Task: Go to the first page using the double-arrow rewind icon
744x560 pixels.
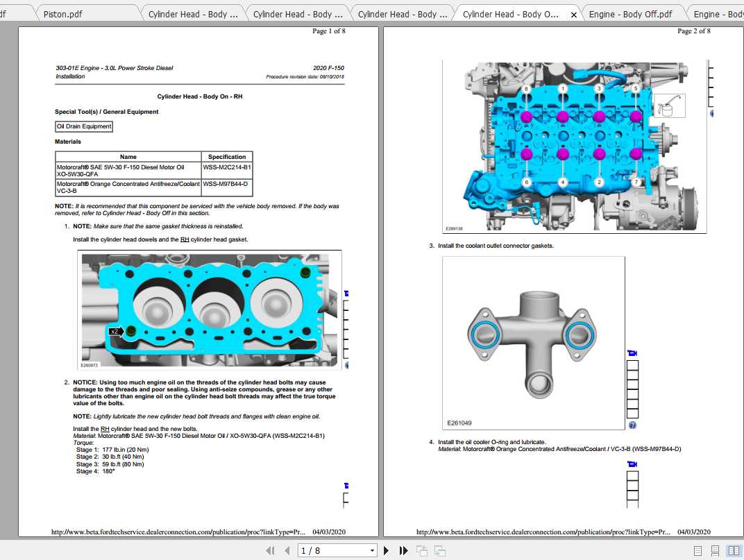Action: (270, 550)
